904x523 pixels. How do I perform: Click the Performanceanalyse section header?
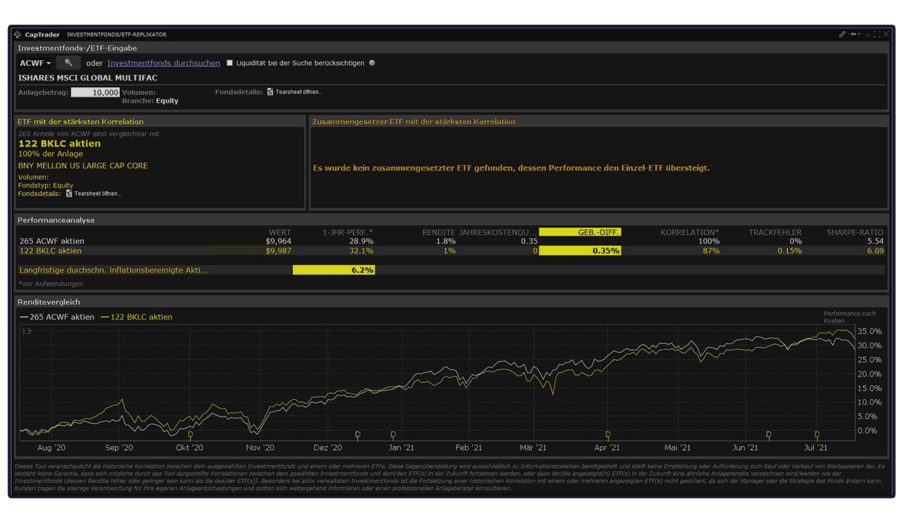(56, 220)
